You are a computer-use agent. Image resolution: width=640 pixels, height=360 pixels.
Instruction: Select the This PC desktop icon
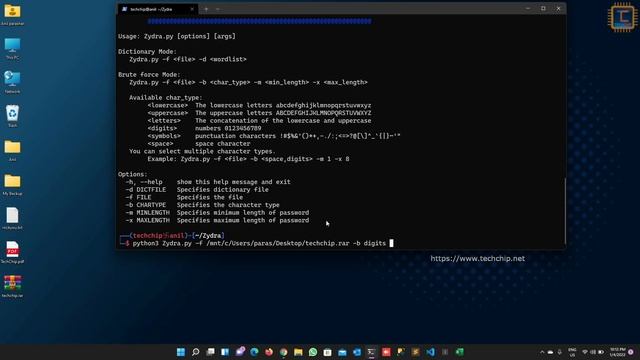tap(12, 49)
